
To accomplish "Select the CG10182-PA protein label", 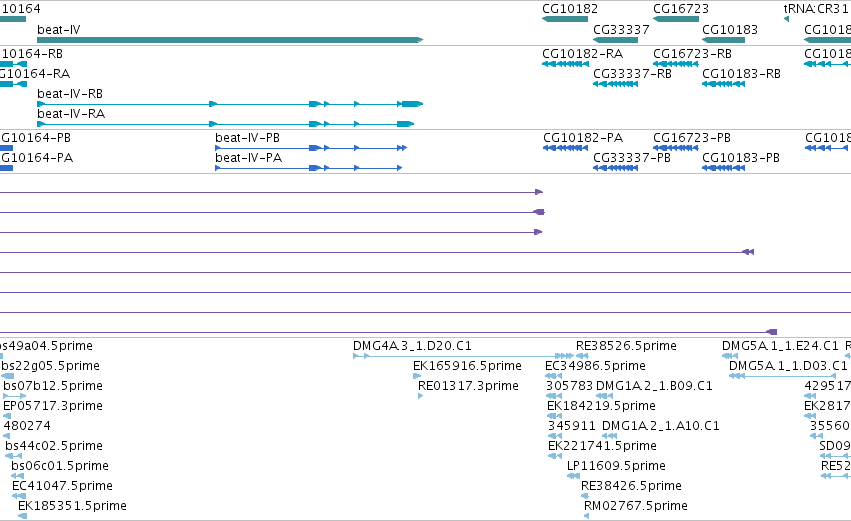I will tap(583, 138).
